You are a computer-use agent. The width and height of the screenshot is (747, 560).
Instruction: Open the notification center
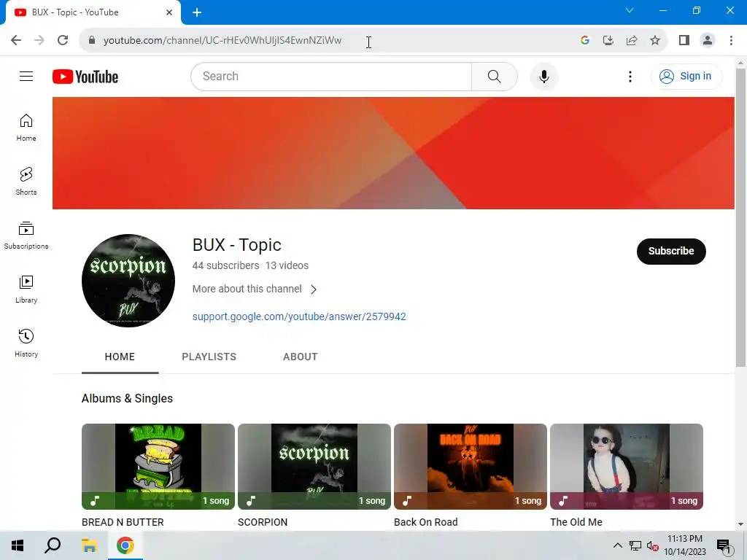pos(724,545)
